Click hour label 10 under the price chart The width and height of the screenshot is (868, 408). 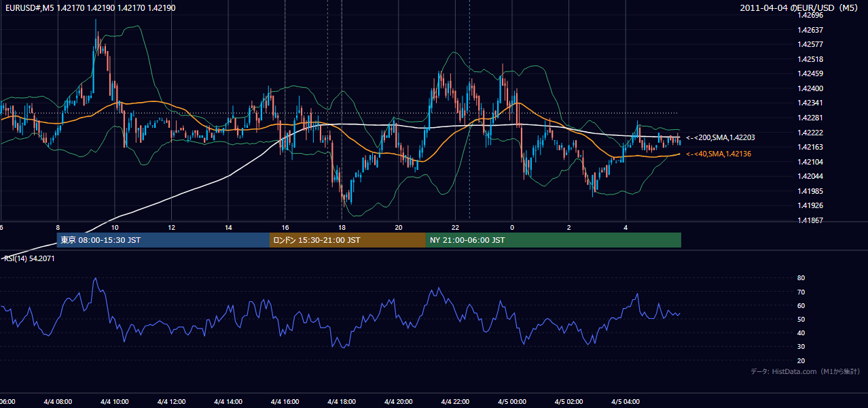(115, 228)
